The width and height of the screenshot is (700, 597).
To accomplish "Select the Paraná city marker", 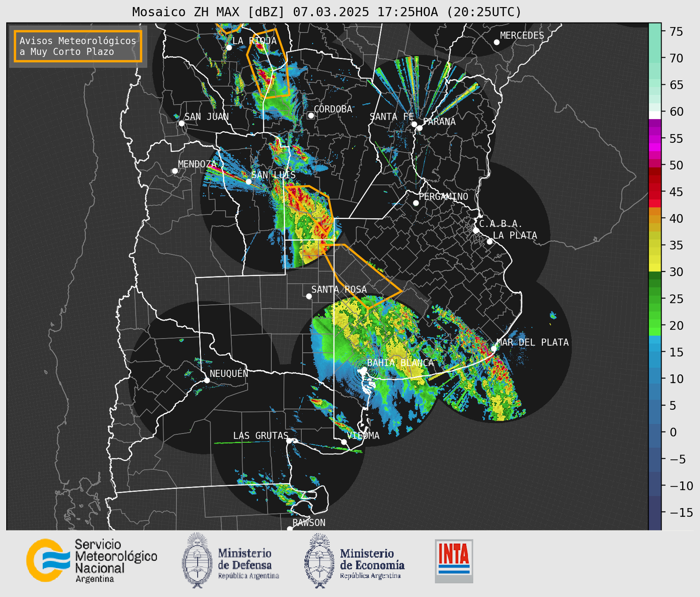I will coord(420,128).
